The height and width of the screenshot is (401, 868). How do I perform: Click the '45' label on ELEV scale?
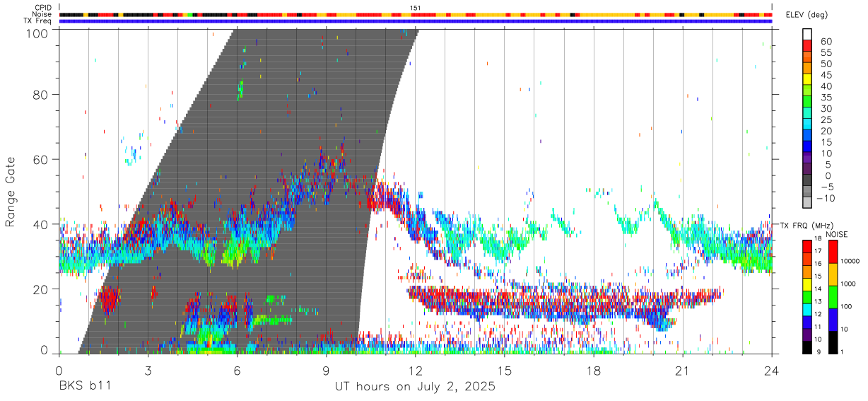click(826, 75)
